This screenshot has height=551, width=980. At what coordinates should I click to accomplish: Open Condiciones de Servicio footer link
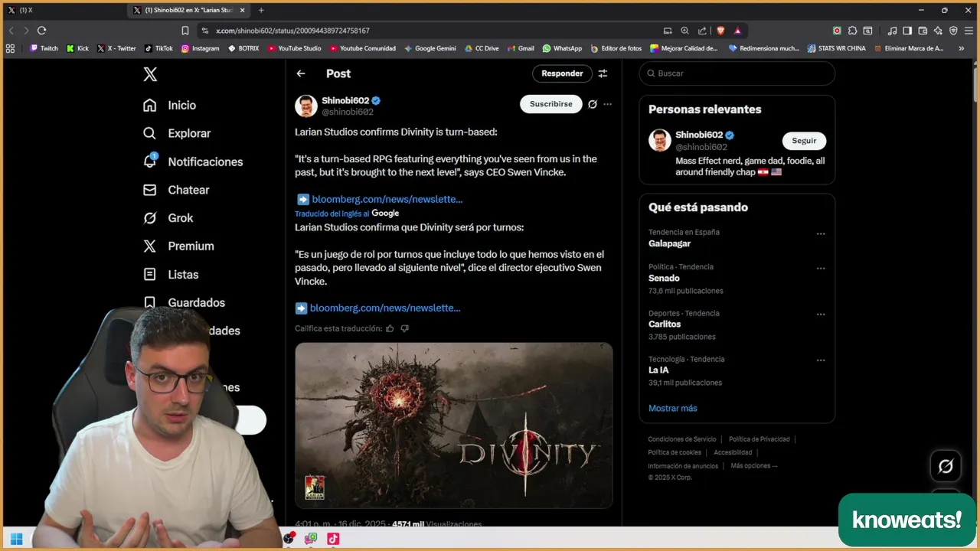coord(682,439)
